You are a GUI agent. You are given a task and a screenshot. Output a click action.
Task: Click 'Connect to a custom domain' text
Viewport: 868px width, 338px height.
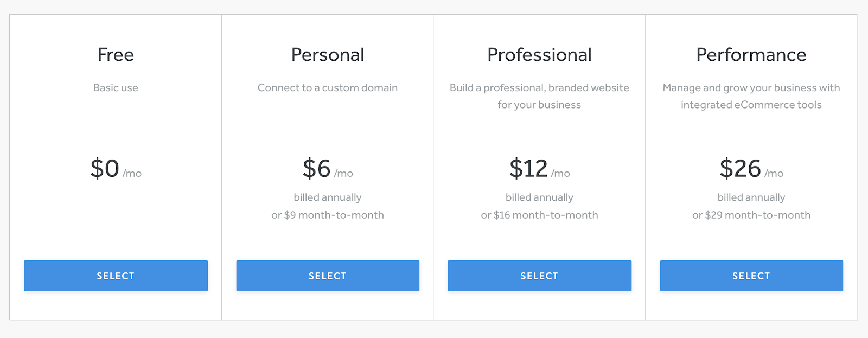[x=328, y=88]
